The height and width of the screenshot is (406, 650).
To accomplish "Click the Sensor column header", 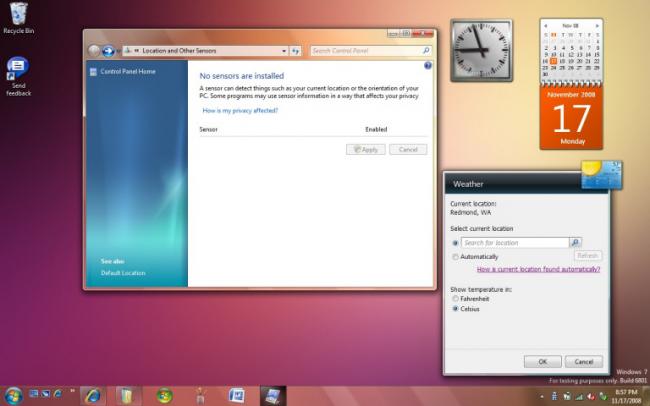I will 209,129.
